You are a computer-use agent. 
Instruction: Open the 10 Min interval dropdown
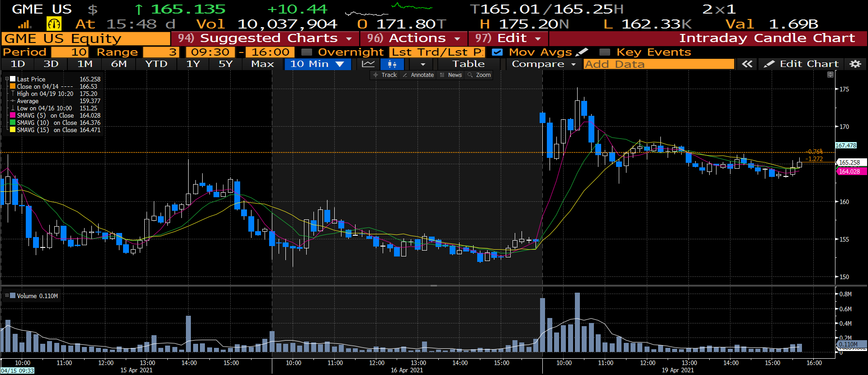click(x=318, y=64)
